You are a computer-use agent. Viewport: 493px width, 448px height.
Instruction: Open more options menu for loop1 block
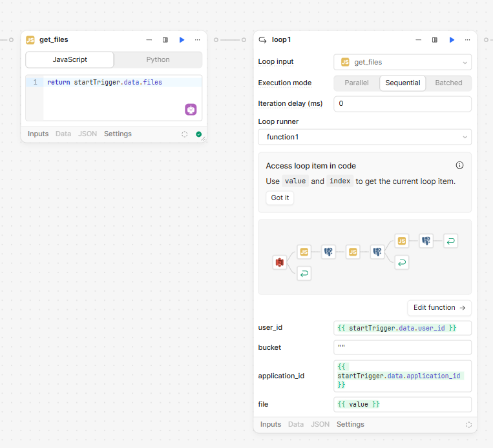(x=468, y=40)
